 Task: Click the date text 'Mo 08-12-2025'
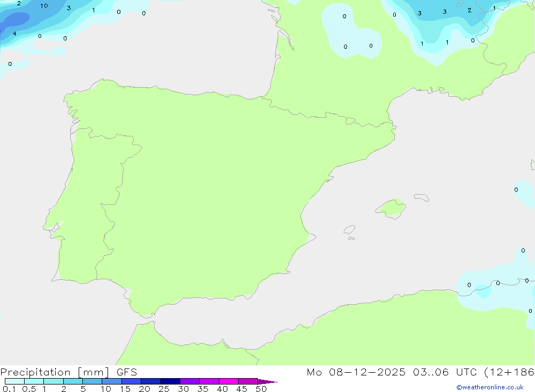356,372
